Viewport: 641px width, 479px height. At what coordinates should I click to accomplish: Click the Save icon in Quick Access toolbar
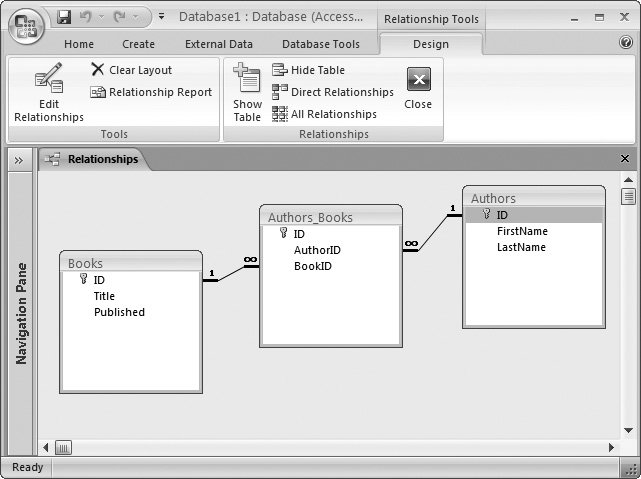tap(65, 18)
